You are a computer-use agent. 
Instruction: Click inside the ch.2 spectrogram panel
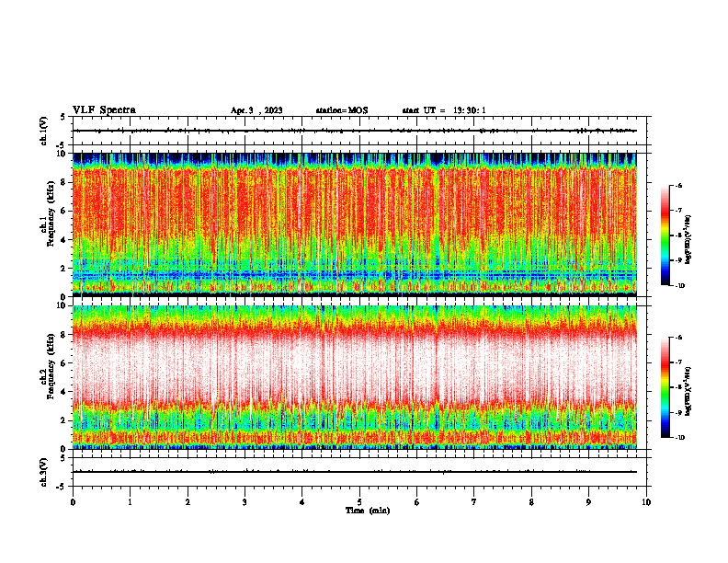[355, 377]
